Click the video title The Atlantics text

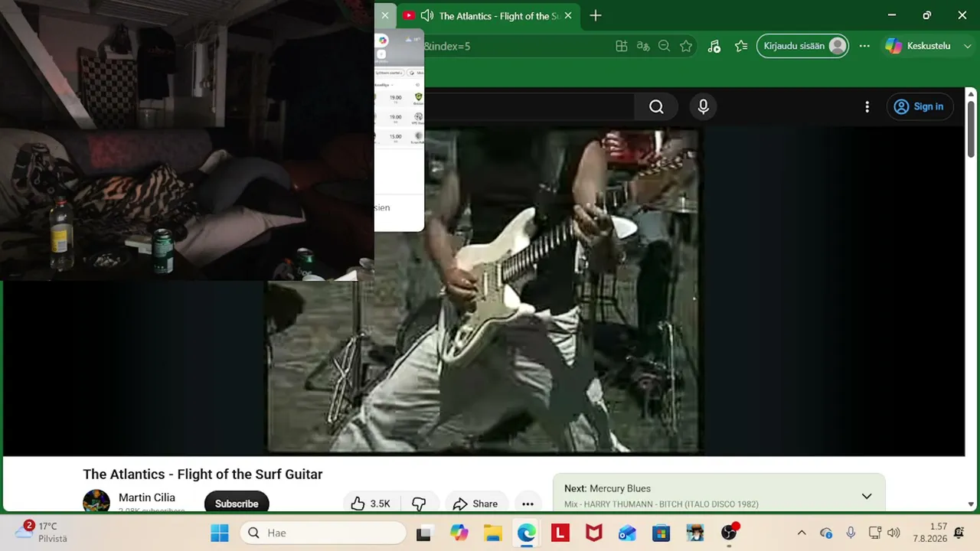tap(203, 474)
